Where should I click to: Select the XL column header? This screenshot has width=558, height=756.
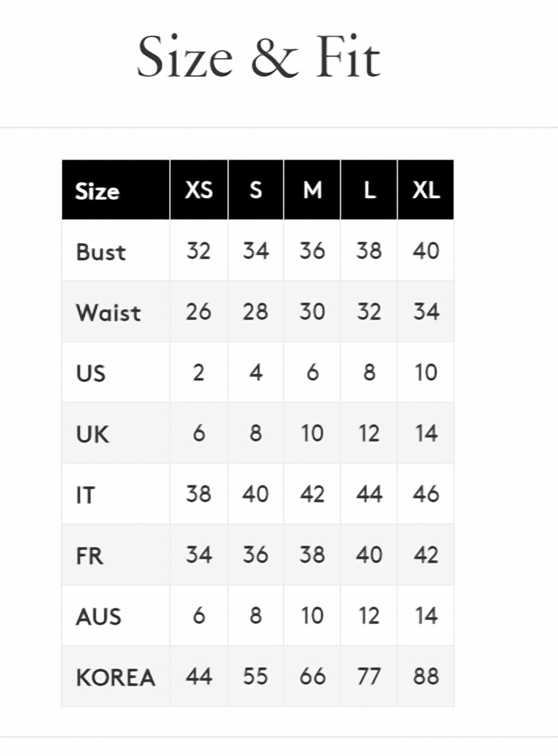pyautogui.click(x=426, y=190)
